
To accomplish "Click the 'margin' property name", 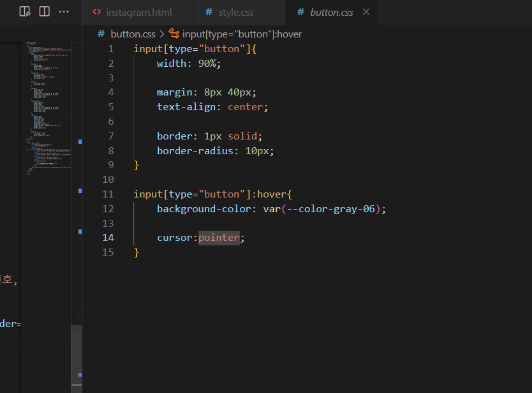I will [174, 93].
